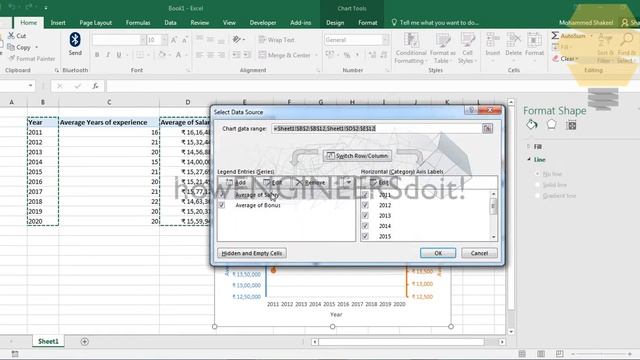Click the new sheet plus icon
The width and height of the screenshot is (640, 360).
pyautogui.click(x=84, y=342)
